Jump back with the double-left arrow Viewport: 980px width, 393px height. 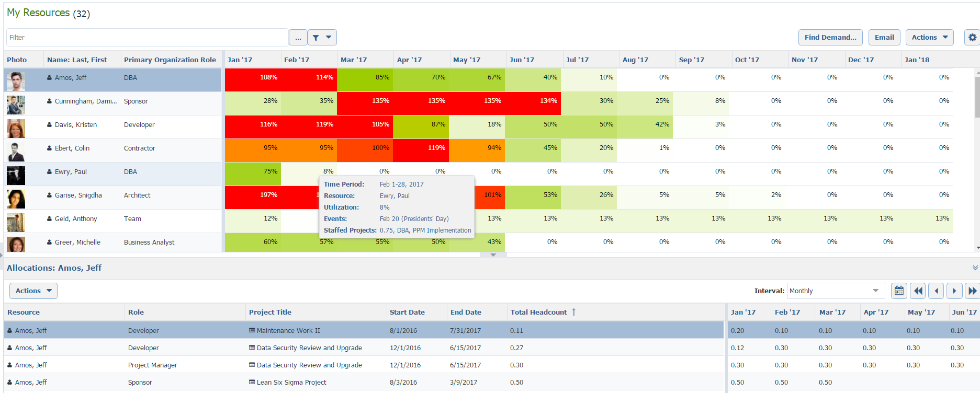coord(918,291)
